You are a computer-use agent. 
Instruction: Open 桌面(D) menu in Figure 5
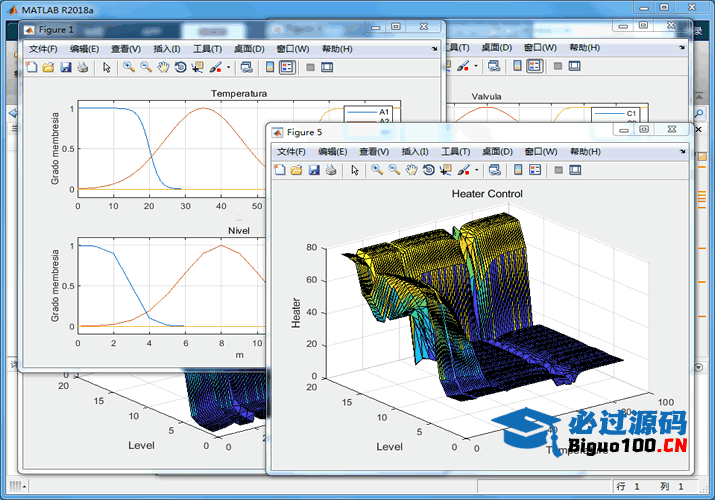pyautogui.click(x=497, y=151)
